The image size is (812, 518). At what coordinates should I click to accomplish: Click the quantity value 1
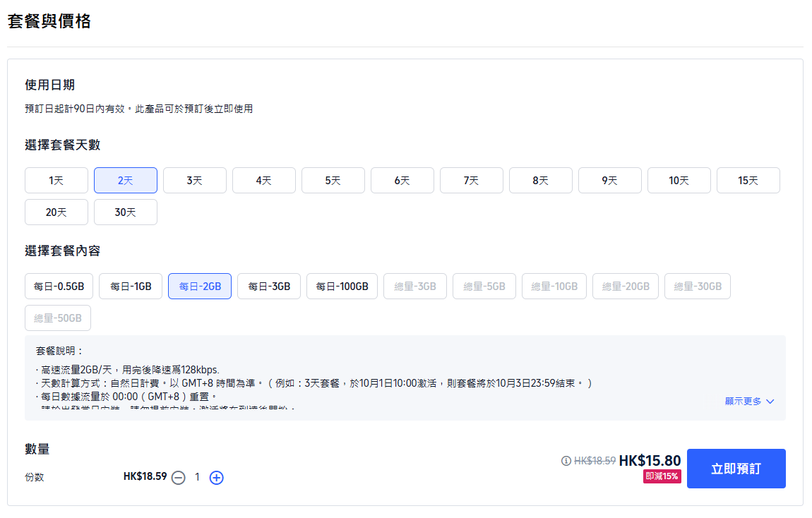197,477
